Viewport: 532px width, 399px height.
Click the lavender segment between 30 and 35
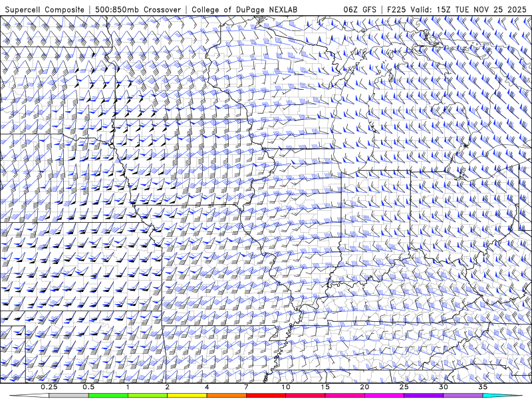tap(463, 396)
